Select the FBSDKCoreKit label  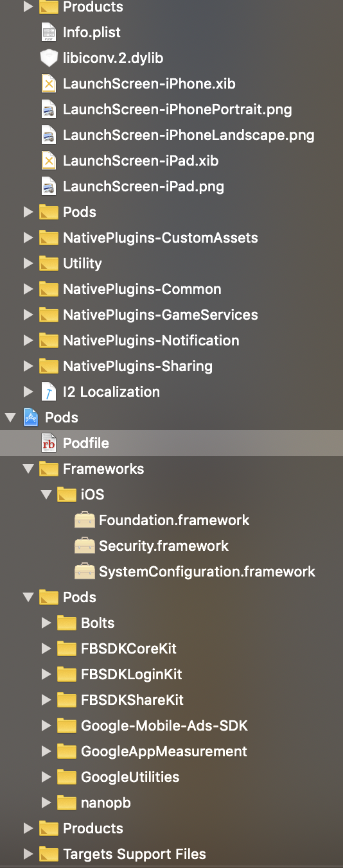(128, 648)
